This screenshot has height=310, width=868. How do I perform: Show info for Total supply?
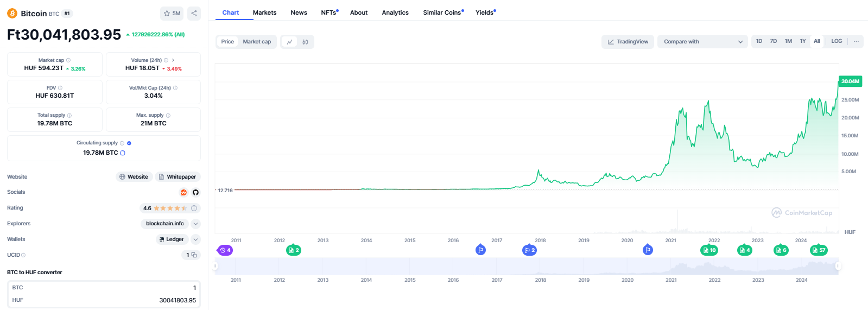click(x=69, y=116)
